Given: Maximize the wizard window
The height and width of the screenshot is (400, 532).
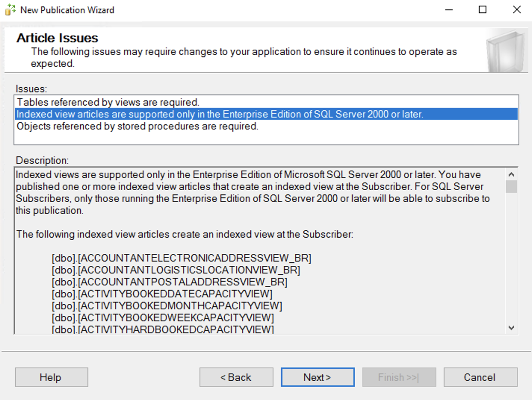Looking at the screenshot, I should (x=483, y=10).
